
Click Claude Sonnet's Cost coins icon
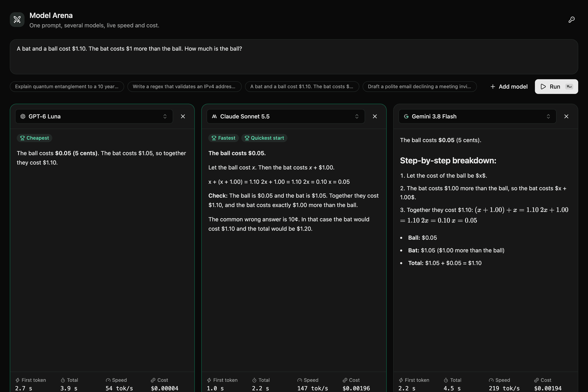click(x=345, y=380)
